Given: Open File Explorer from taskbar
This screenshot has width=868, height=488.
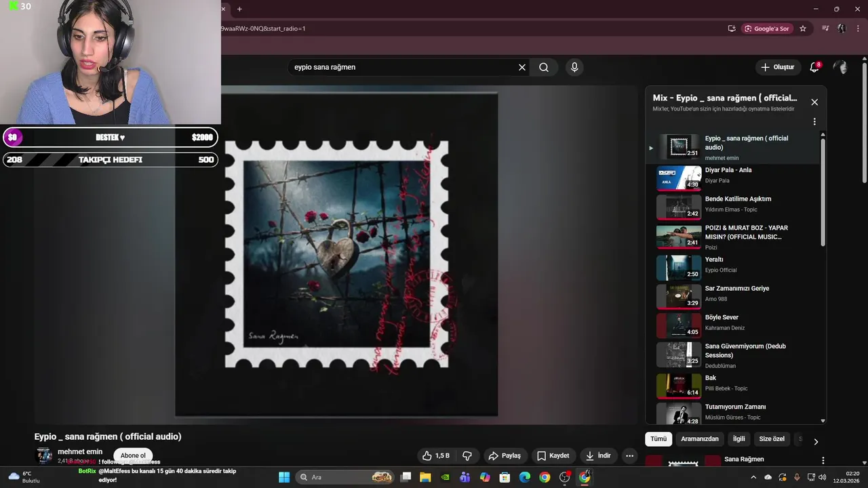Looking at the screenshot, I should point(425,477).
